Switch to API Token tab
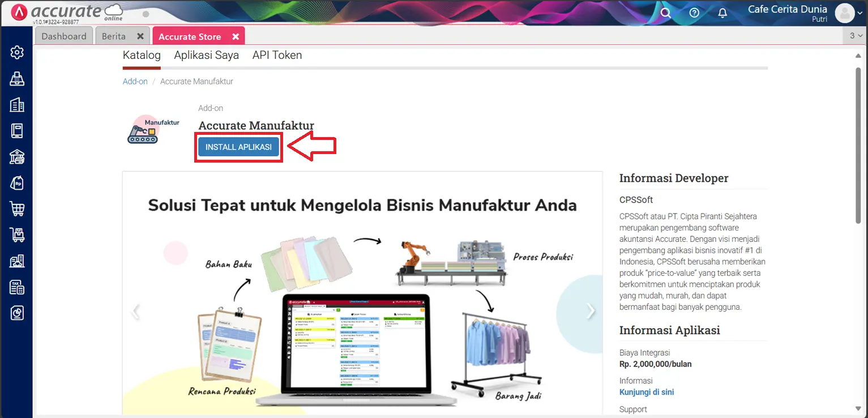Viewport: 868px width, 418px height. click(x=277, y=55)
